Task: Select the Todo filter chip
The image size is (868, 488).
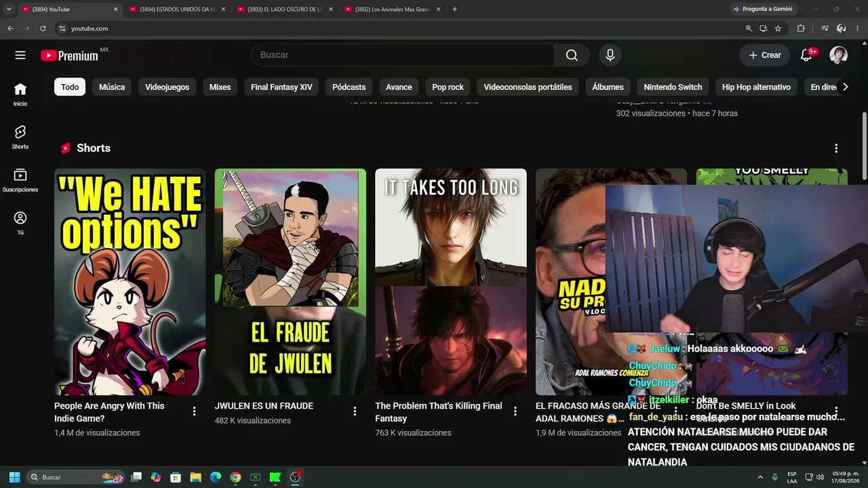Action: 70,87
